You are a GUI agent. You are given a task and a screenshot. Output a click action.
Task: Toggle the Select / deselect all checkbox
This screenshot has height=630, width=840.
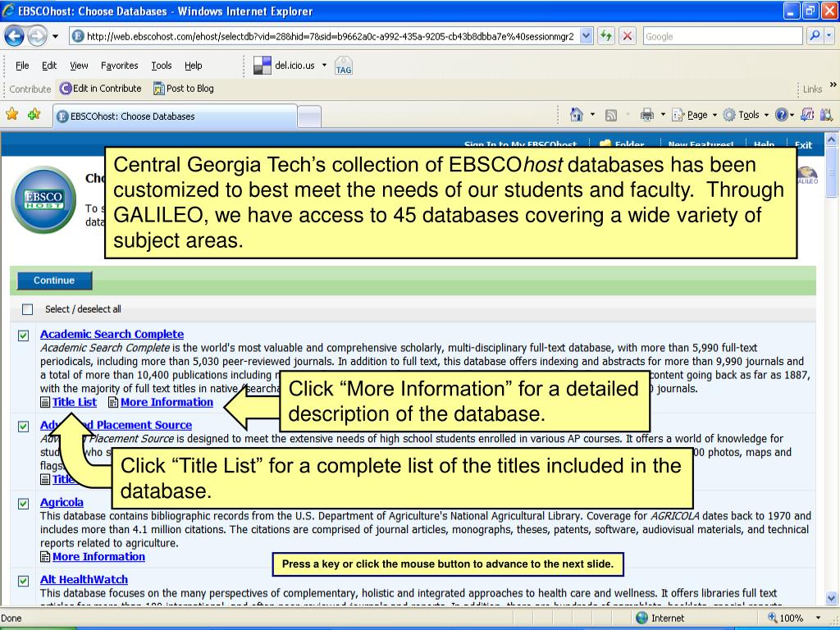click(27, 309)
